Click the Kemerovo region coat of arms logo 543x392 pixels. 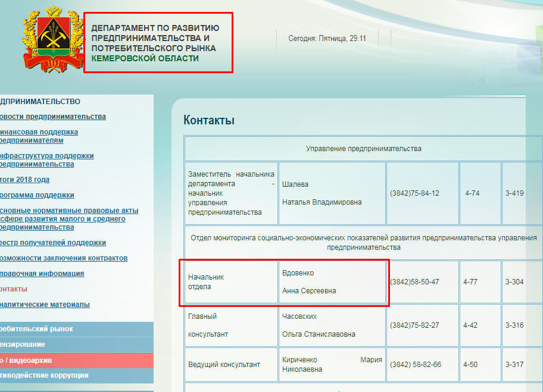[54, 39]
